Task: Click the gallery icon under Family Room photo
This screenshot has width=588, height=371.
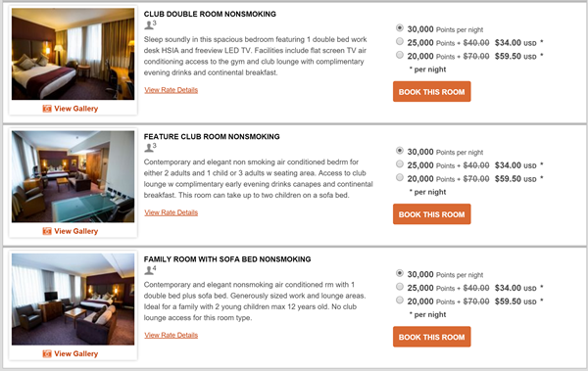Action: 47,353
